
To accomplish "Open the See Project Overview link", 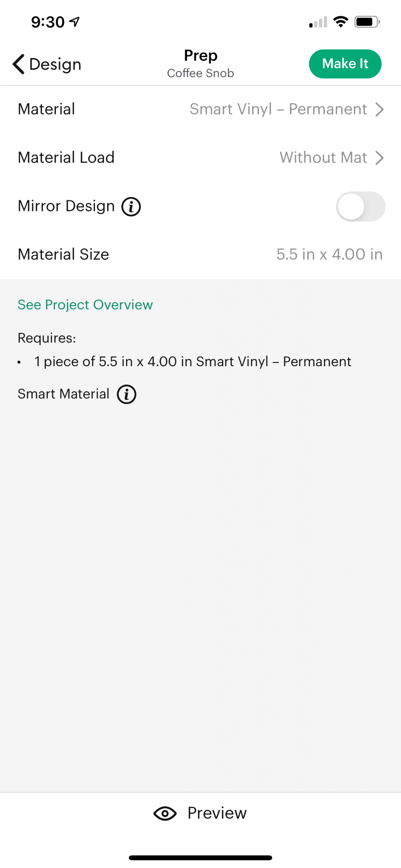I will point(85,305).
